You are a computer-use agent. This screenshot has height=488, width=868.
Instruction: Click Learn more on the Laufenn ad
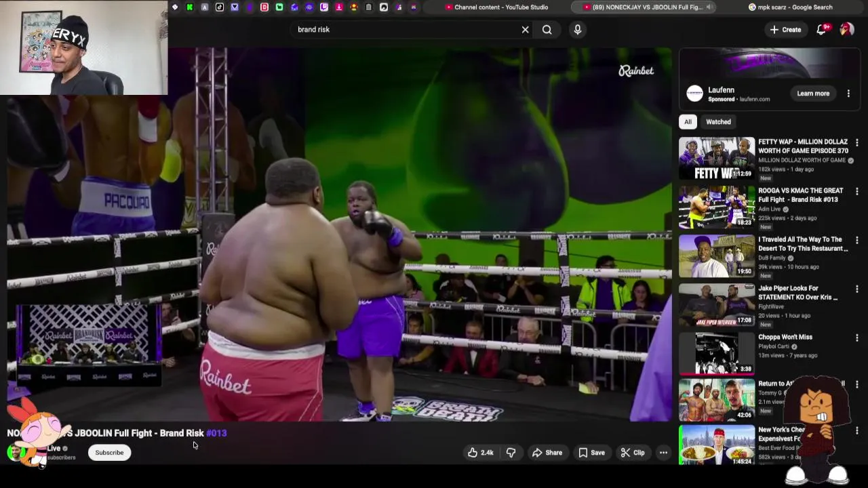(x=813, y=94)
